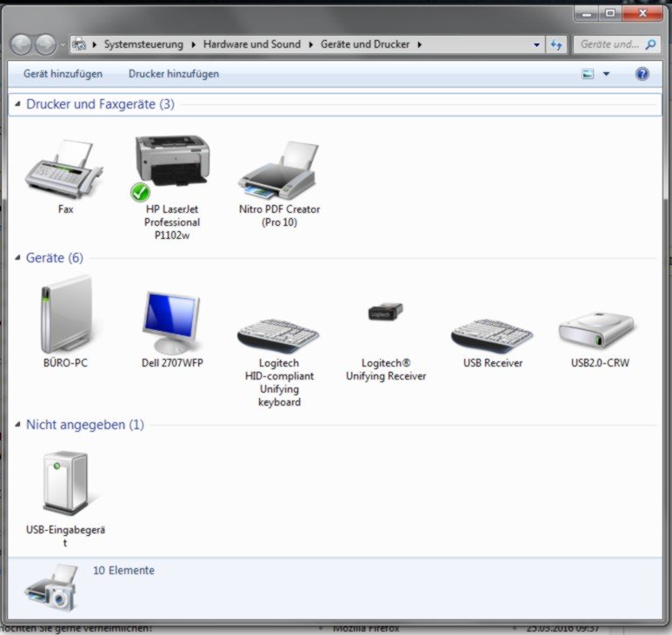The image size is (672, 635).
Task: Click the search magnifier icon
Action: (650, 44)
